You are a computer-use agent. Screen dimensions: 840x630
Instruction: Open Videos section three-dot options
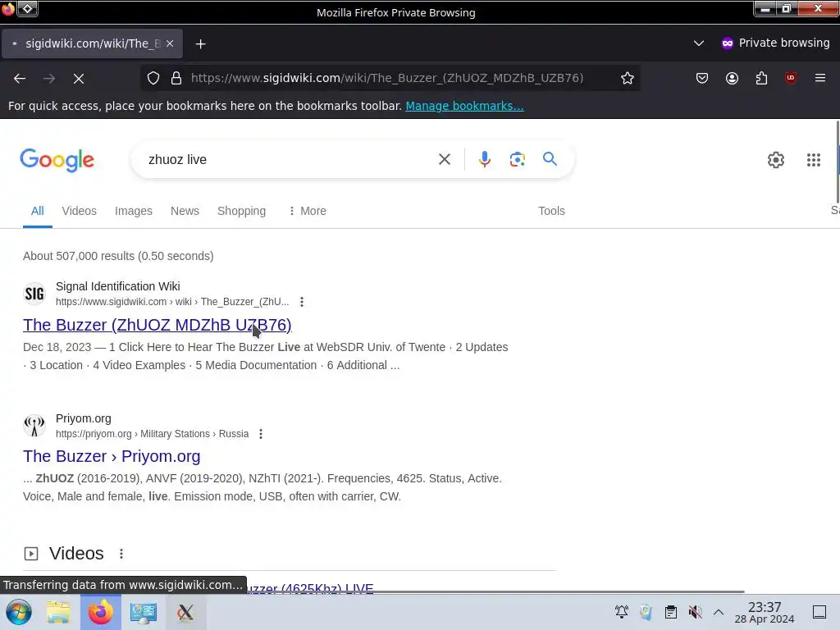coord(121,554)
